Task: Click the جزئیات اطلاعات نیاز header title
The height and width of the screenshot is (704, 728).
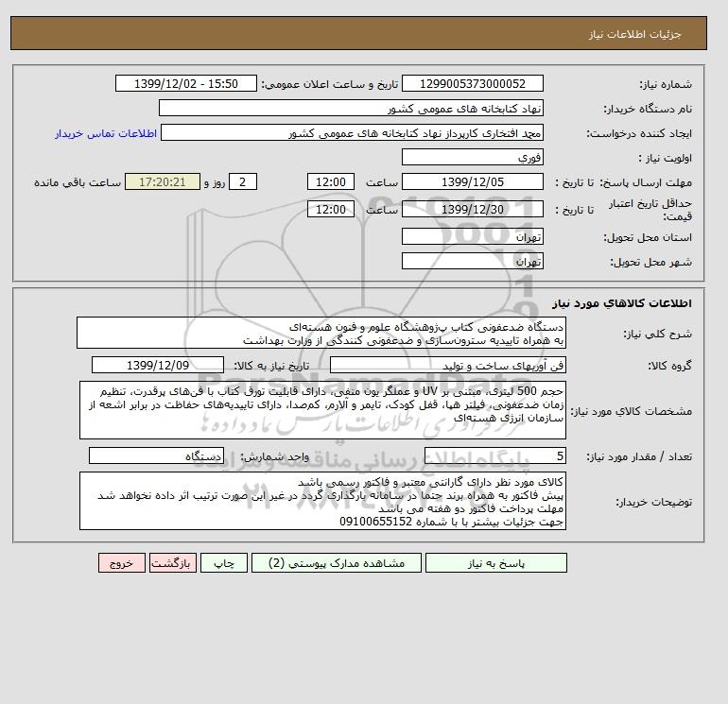Action: tap(635, 34)
